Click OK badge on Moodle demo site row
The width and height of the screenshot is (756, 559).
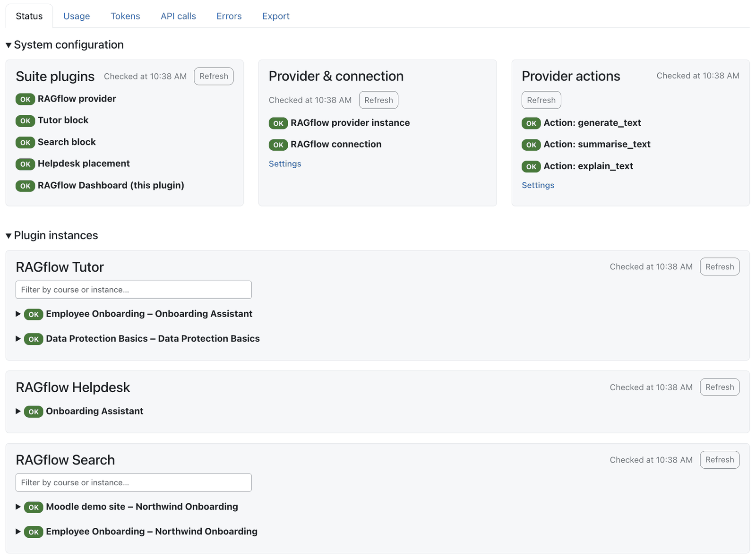34,507
